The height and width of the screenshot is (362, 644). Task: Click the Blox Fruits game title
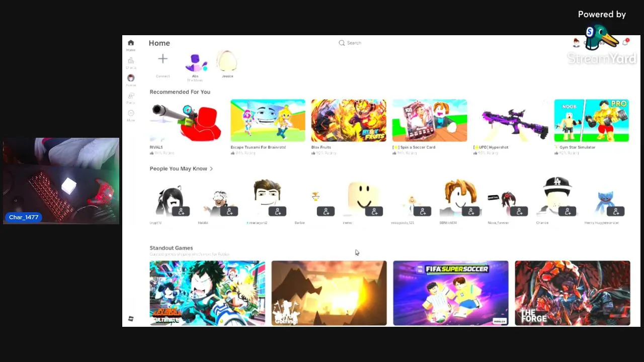click(321, 147)
